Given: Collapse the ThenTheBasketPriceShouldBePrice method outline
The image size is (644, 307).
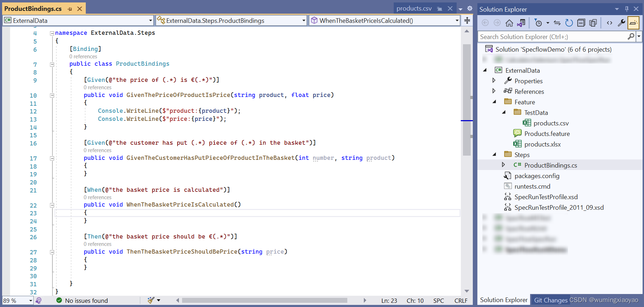Looking at the screenshot, I should [x=52, y=252].
